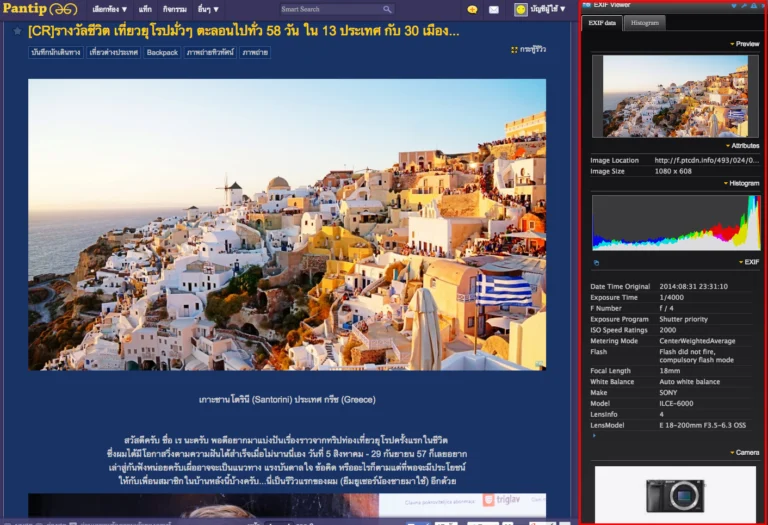Image resolution: width=768 pixels, height=525 pixels.
Task: Click the ภาพถ่ายทิวทัศน์ tag
Action: click(x=210, y=52)
